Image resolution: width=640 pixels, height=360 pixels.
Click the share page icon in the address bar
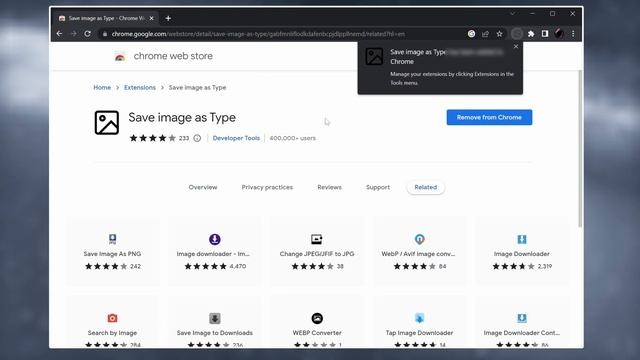coord(485,34)
